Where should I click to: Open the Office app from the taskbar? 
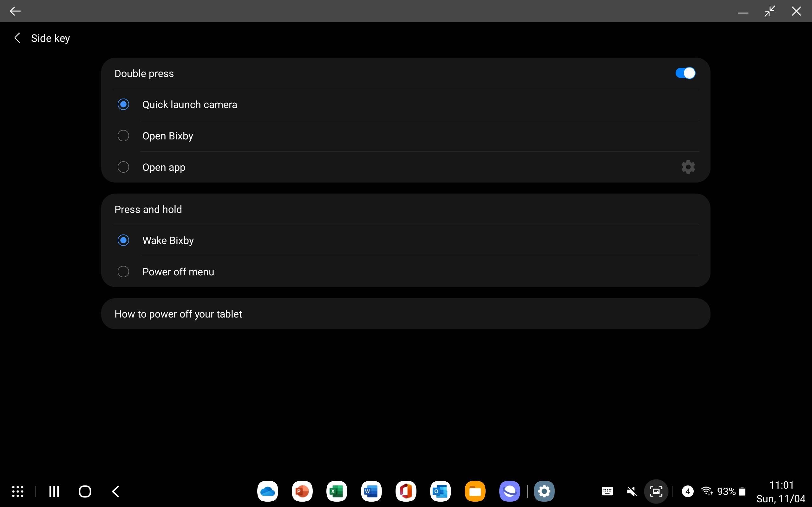pyautogui.click(x=406, y=491)
